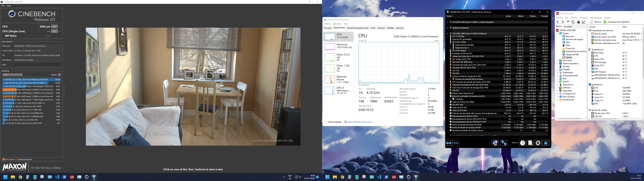Run the CPU (Single Core) test
Viewport: 644px width, 181px height.
tap(55, 31)
